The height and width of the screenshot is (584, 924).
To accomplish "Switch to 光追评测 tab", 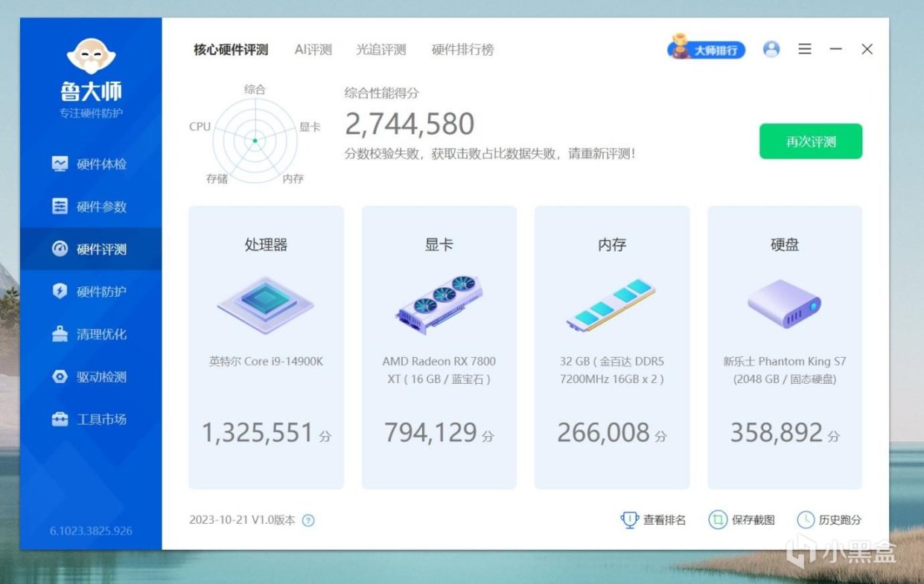I will [381, 50].
